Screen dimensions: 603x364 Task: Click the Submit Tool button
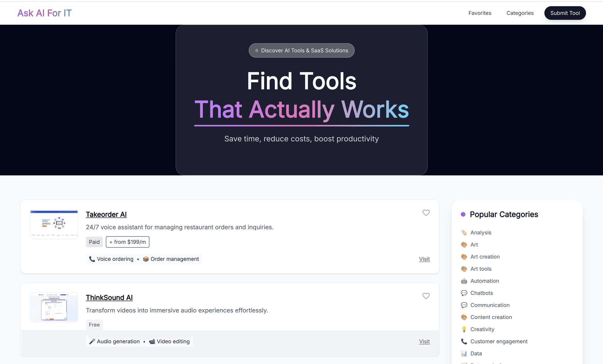point(565,13)
